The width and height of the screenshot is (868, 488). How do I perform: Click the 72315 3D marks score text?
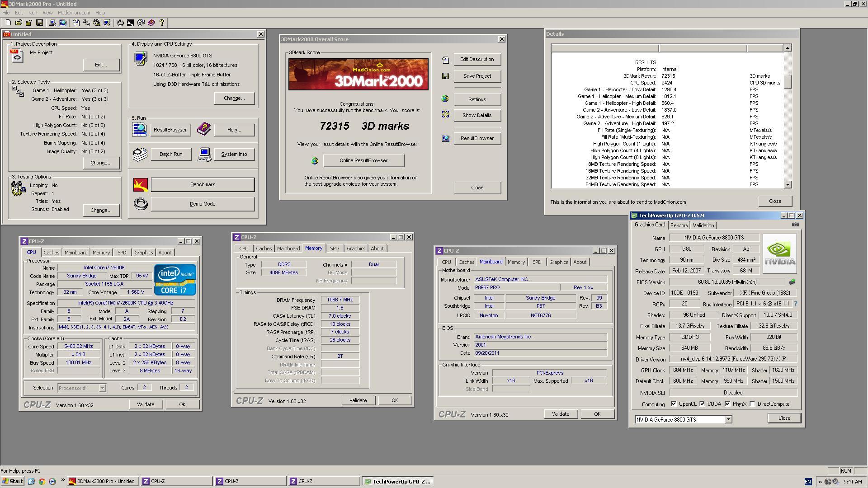click(x=364, y=126)
